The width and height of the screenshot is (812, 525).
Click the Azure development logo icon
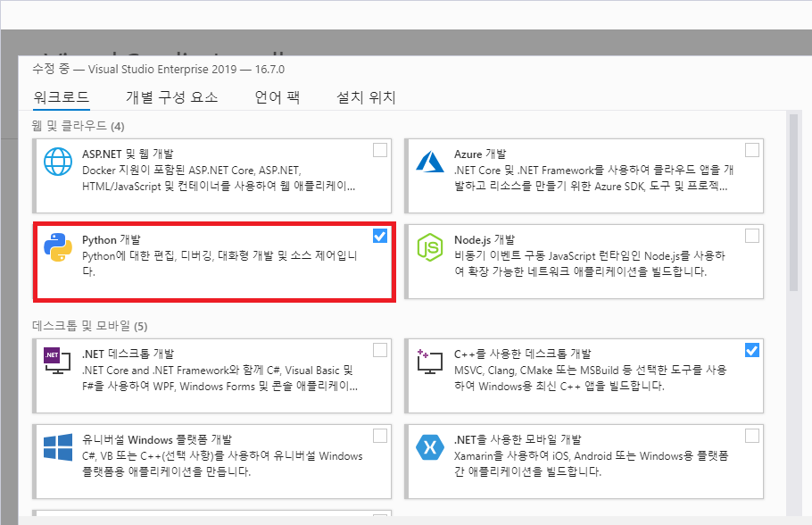(x=430, y=162)
